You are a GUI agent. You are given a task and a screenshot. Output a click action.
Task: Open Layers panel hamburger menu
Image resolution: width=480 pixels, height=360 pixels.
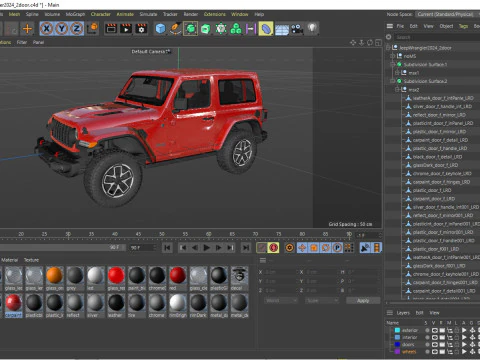point(390,313)
